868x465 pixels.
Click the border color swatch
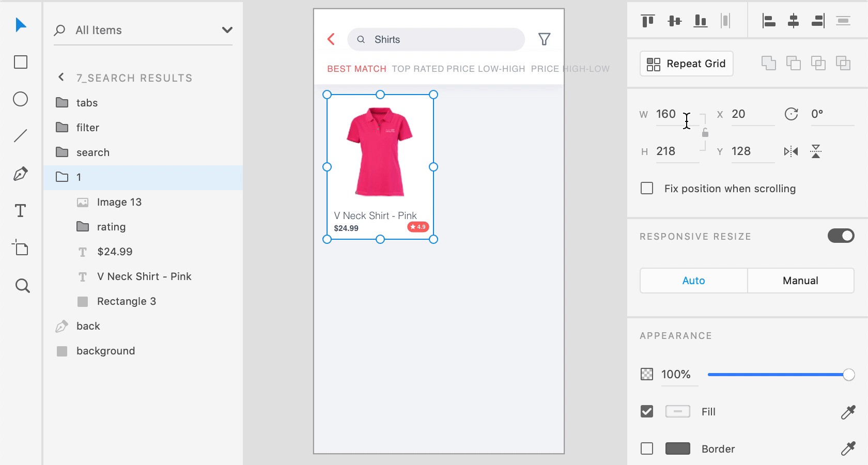(x=678, y=448)
